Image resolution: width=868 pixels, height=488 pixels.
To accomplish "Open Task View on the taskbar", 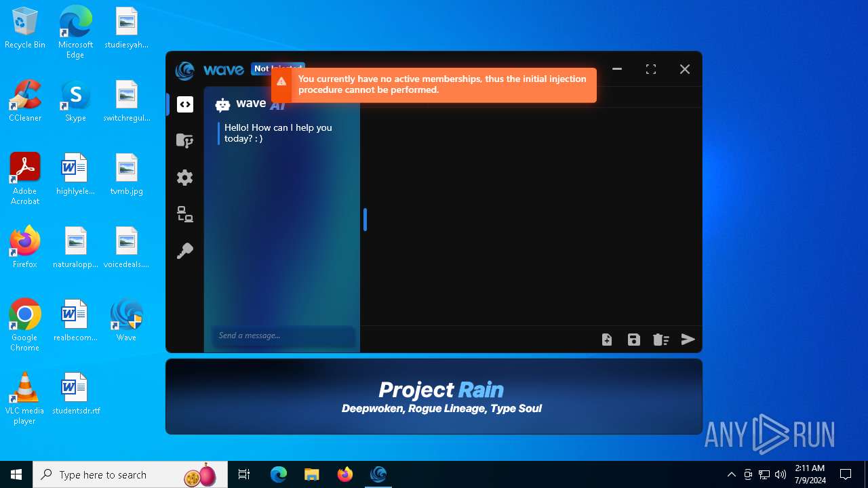I will click(x=244, y=474).
